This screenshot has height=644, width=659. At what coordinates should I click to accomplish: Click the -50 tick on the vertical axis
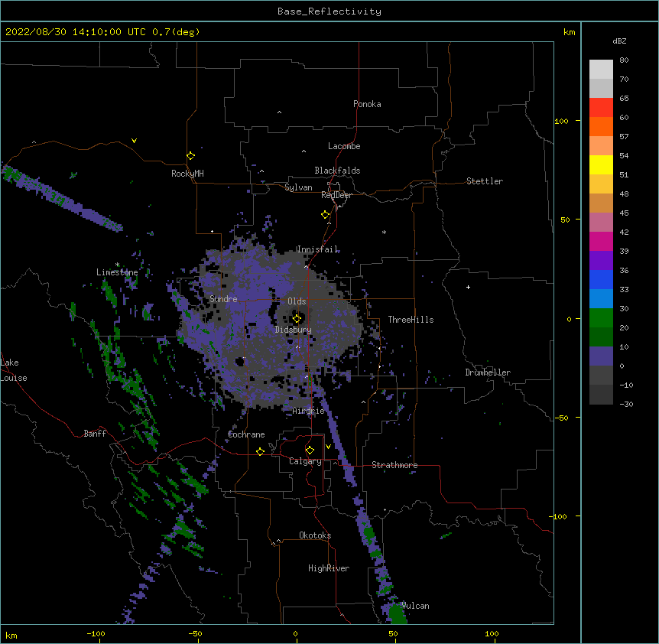click(561, 418)
